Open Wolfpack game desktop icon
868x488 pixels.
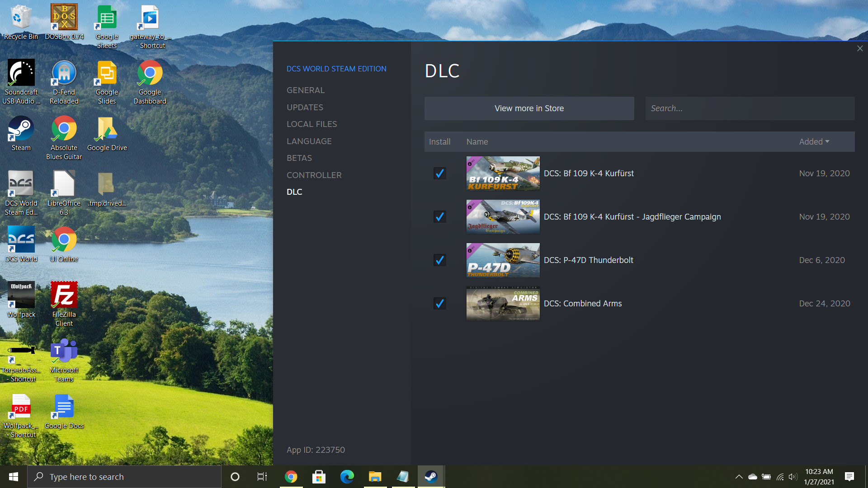21,300
